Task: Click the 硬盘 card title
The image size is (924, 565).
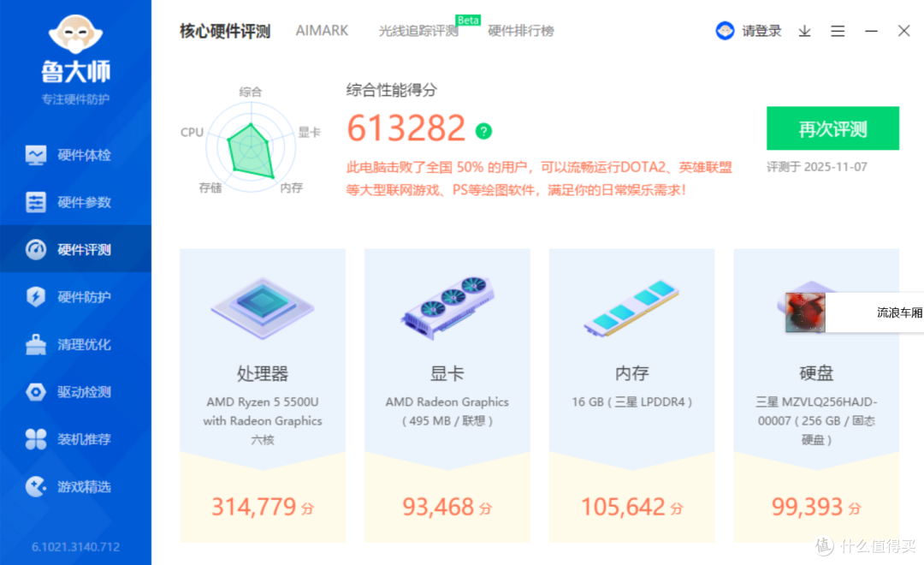Action: (816, 372)
